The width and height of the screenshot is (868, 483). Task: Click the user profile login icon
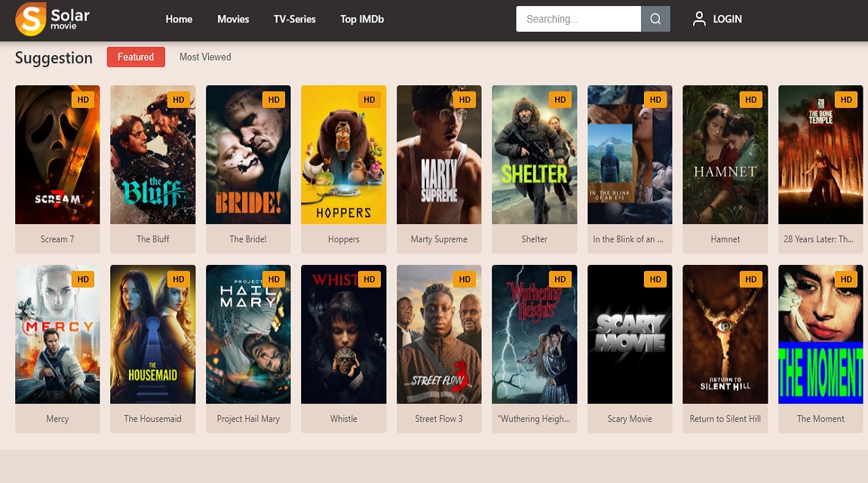coord(699,19)
